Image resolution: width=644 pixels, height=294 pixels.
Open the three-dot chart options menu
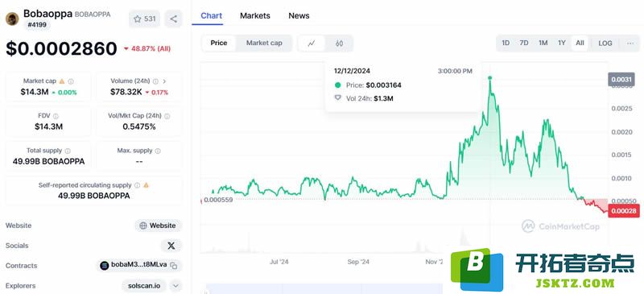(630, 43)
